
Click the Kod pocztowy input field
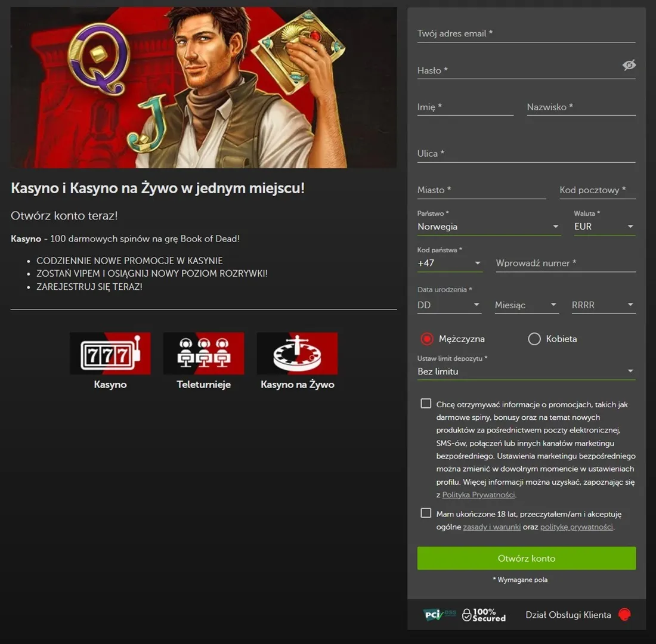pos(598,190)
